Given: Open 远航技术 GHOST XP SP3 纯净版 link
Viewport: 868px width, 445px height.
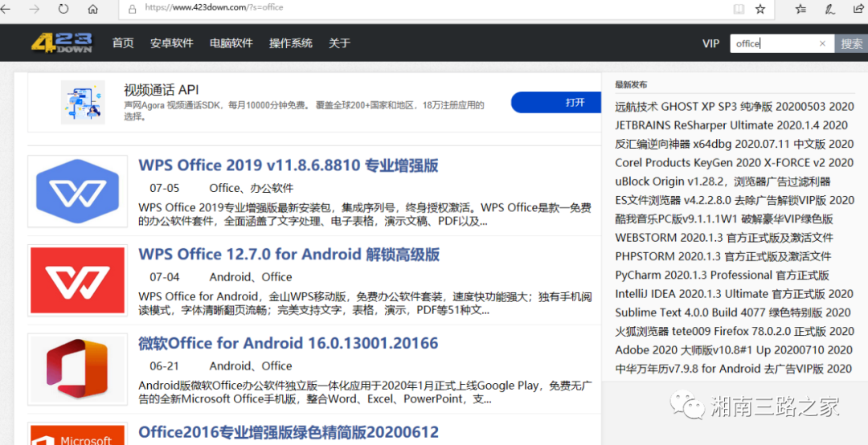Looking at the screenshot, I should pyautogui.click(x=735, y=106).
